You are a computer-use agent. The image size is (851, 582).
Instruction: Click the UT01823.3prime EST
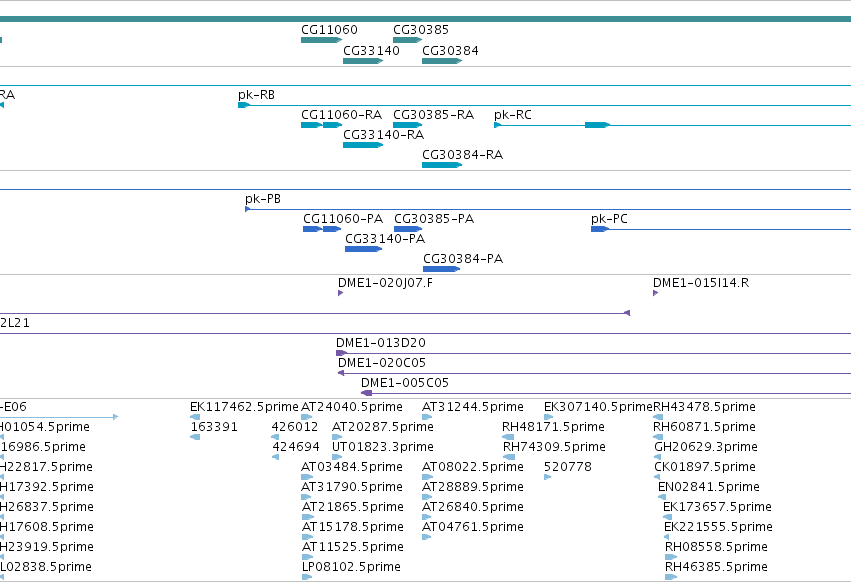coord(337,457)
